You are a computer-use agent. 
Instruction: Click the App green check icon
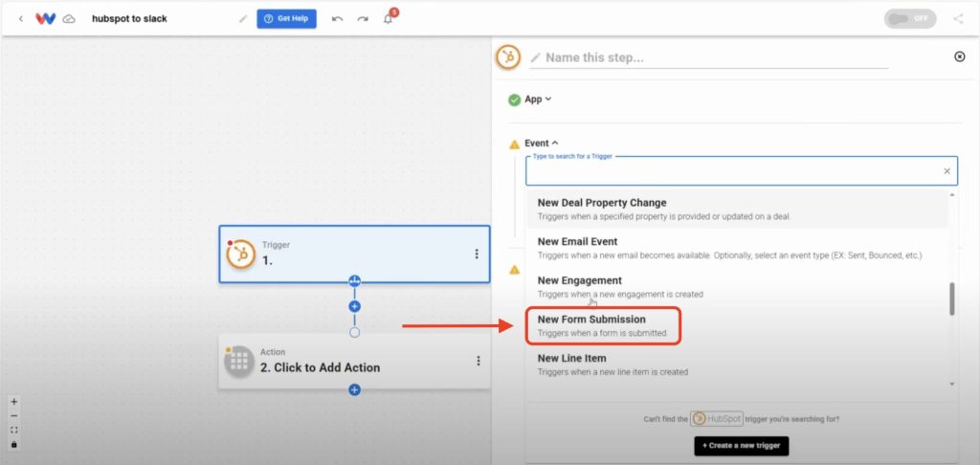(x=514, y=100)
